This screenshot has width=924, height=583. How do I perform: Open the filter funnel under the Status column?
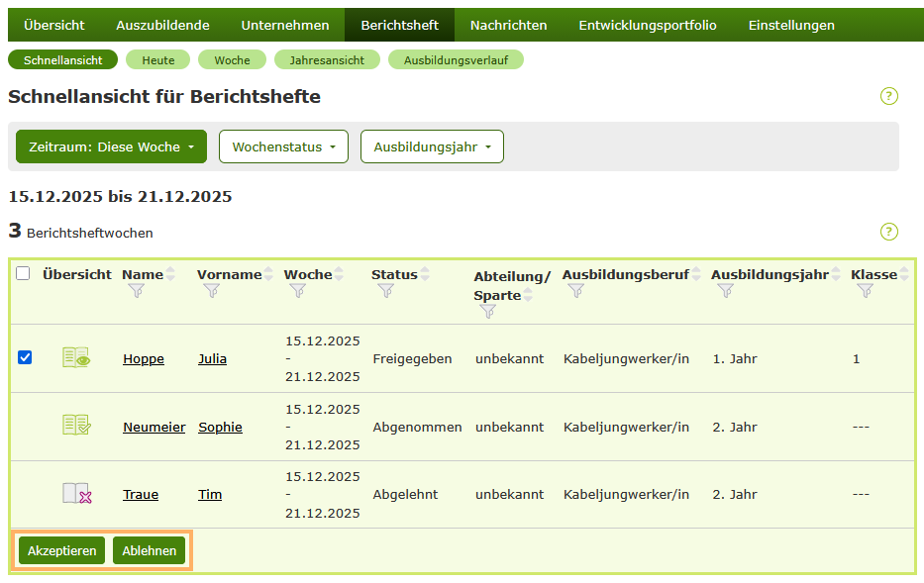tap(384, 292)
